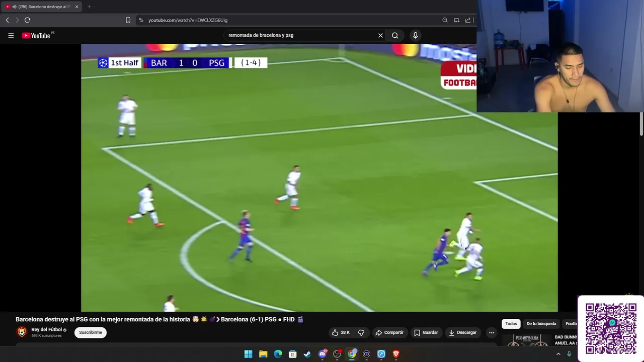Screen dimensions: 644x362
Task: Mute the tab using its speaker icon
Action: click(x=14, y=7)
